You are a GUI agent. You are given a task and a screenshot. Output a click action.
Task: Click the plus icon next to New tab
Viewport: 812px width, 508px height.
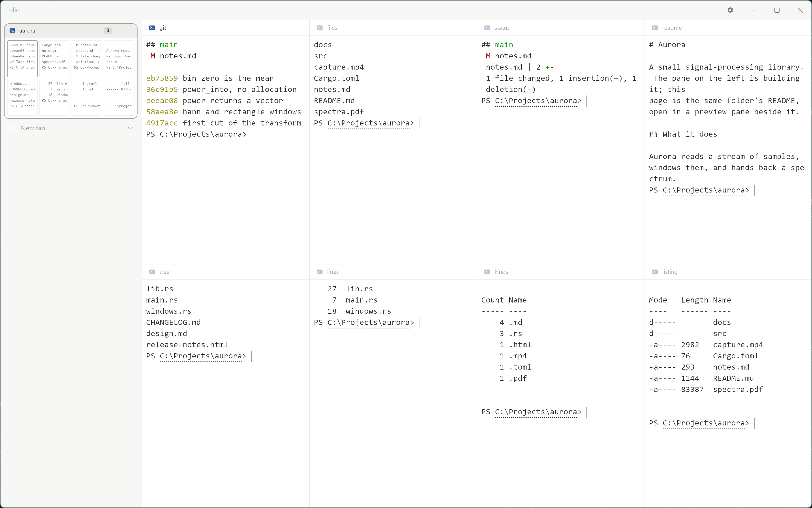13,128
